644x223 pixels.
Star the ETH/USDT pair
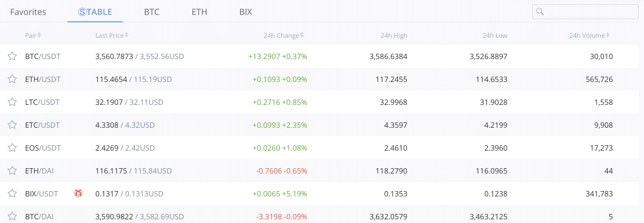tap(12, 79)
